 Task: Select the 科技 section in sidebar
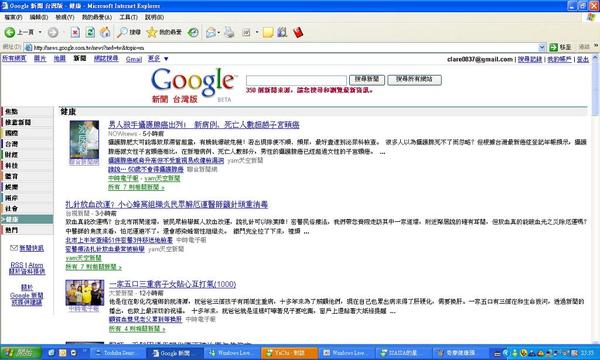[27, 165]
